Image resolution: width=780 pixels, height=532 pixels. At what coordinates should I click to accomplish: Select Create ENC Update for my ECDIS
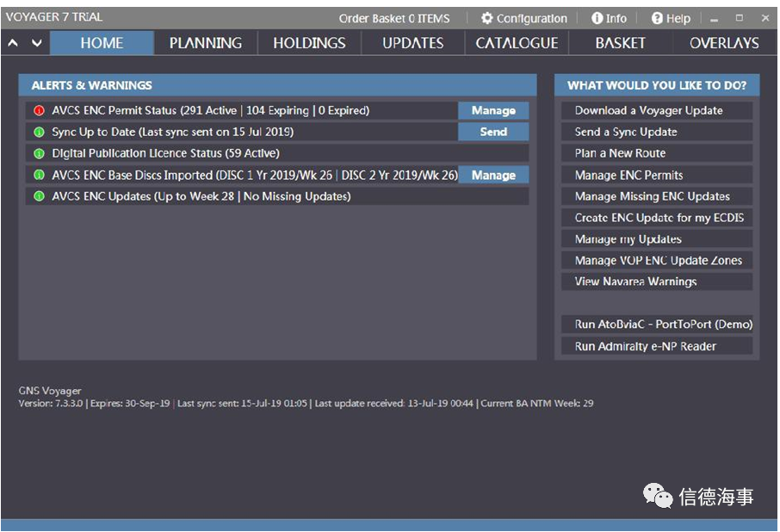click(657, 217)
